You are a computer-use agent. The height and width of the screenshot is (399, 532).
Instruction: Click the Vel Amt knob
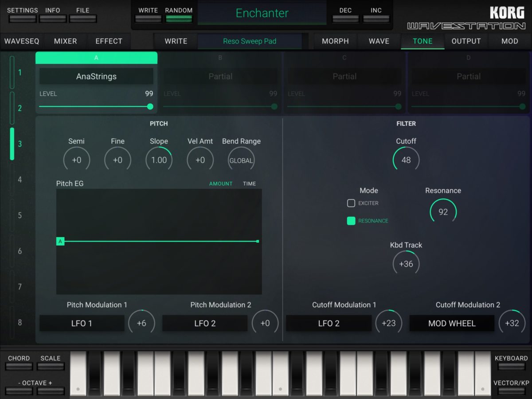200,160
